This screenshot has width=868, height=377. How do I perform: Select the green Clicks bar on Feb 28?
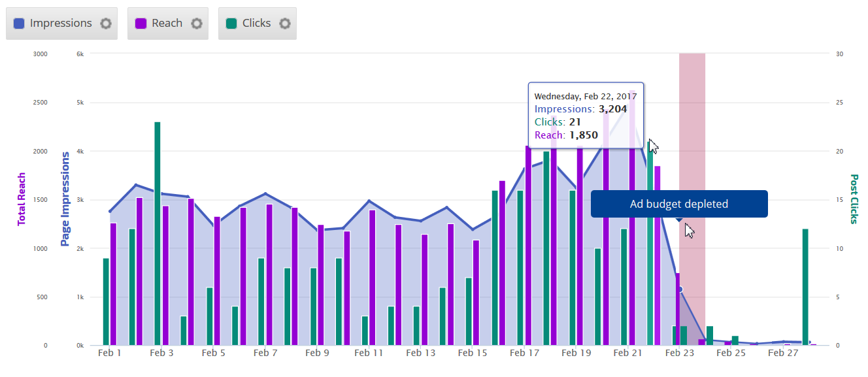[805, 286]
